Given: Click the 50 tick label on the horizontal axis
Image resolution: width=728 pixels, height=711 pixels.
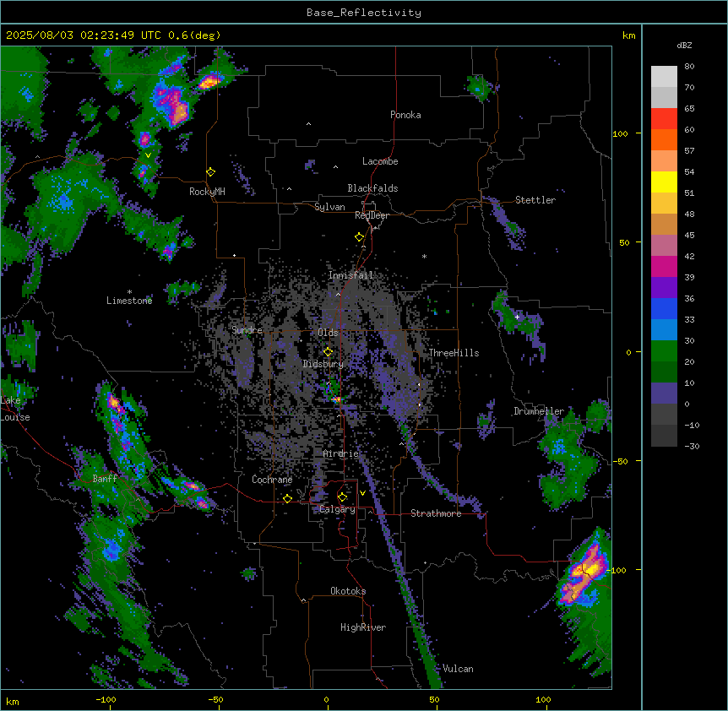Looking at the screenshot, I should [434, 699].
